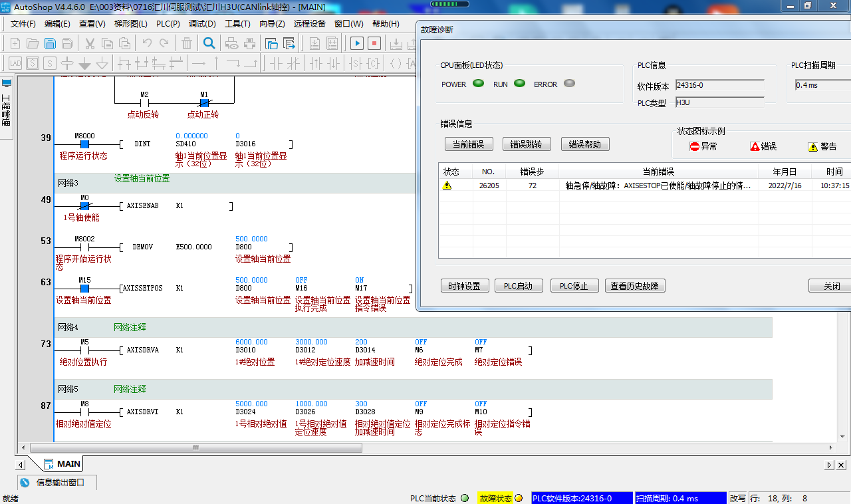The width and height of the screenshot is (851, 504).
Task: Open a project using the folder icon
Action: [33, 44]
